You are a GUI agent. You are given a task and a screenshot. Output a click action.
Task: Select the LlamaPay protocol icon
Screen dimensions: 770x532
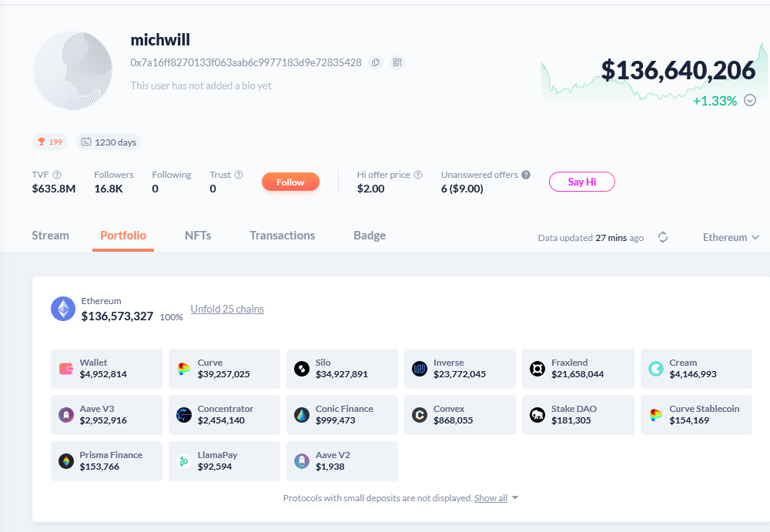click(x=183, y=461)
